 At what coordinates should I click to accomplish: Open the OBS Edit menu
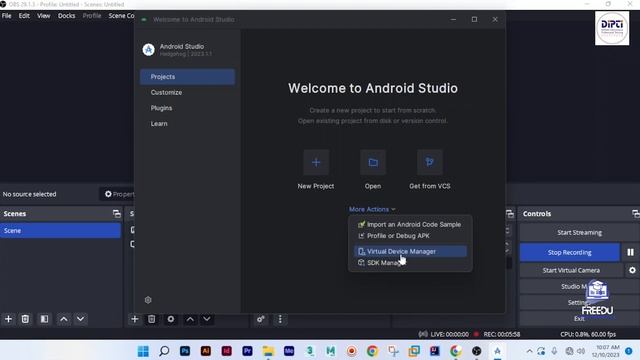[x=24, y=16]
